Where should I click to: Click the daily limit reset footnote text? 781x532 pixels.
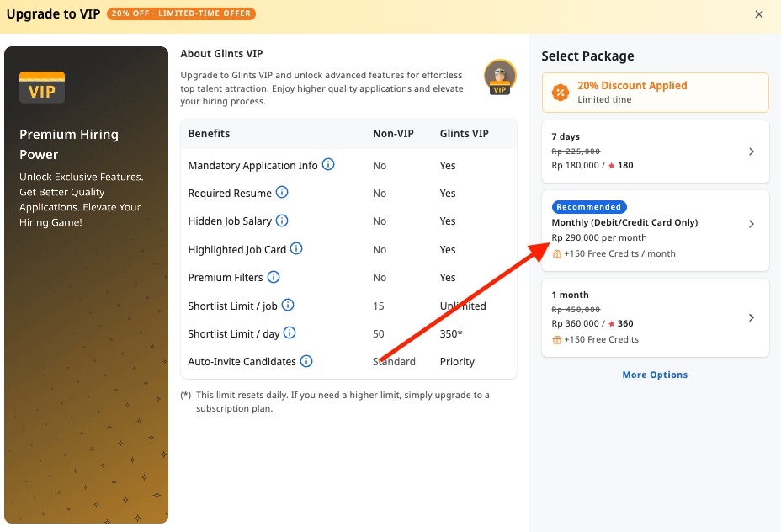pos(343,402)
